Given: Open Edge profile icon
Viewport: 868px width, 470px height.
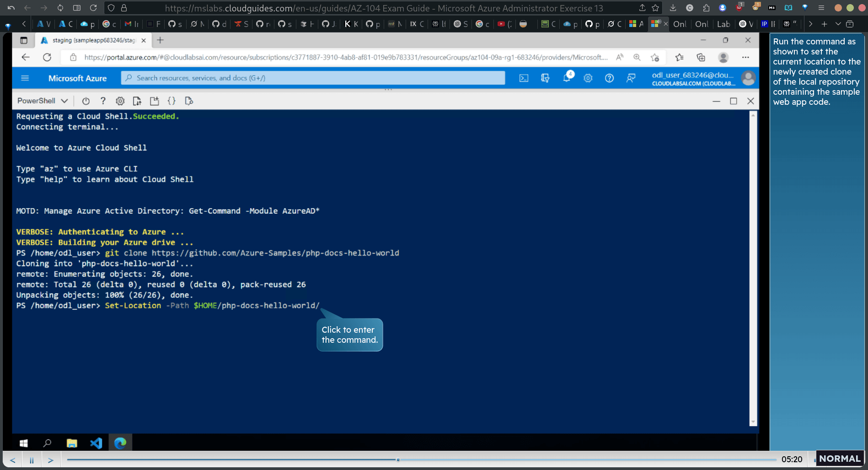Looking at the screenshot, I should (x=723, y=57).
